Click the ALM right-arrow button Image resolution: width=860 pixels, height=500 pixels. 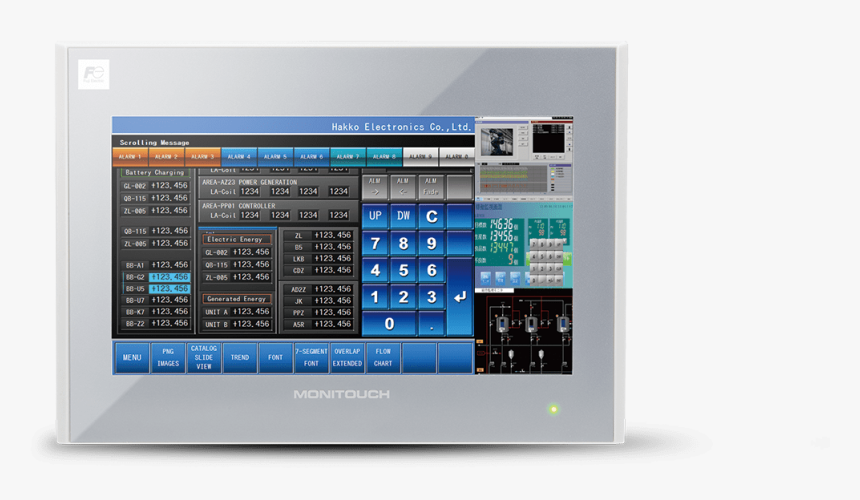point(375,187)
